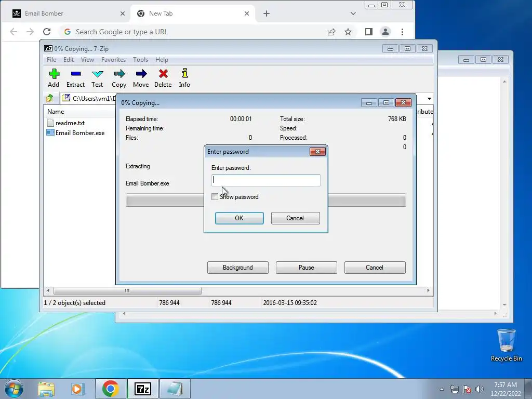
Task: Bookmark this tab with the star icon
Action: [x=348, y=32]
